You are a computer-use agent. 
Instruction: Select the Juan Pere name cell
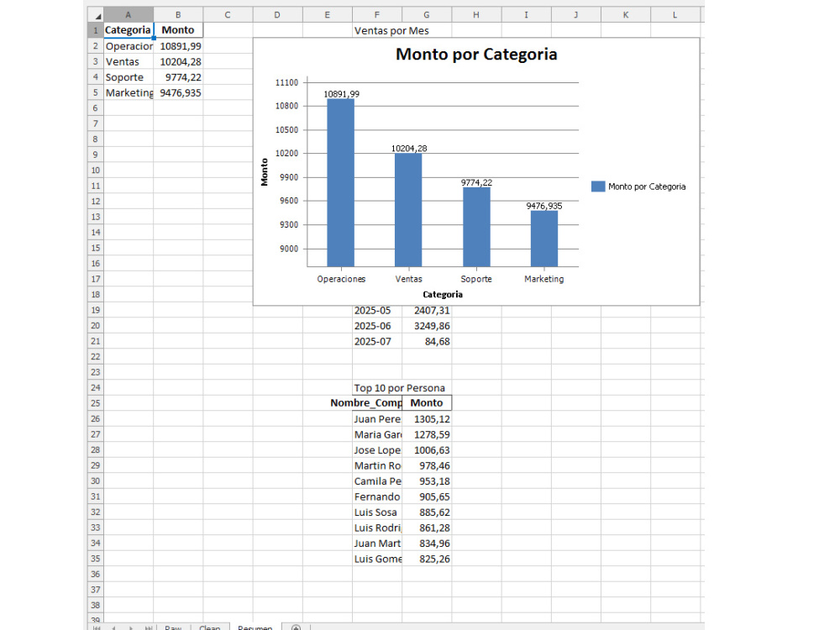point(377,419)
